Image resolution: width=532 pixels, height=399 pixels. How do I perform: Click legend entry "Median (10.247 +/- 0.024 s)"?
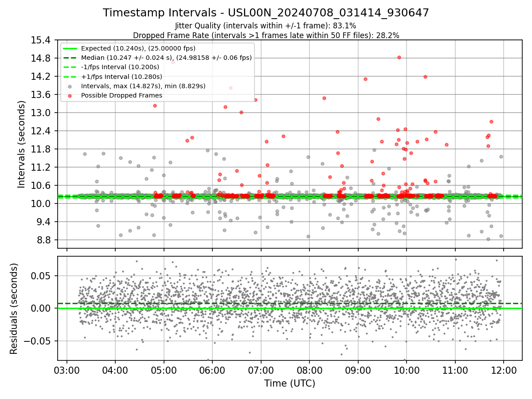tap(166, 58)
